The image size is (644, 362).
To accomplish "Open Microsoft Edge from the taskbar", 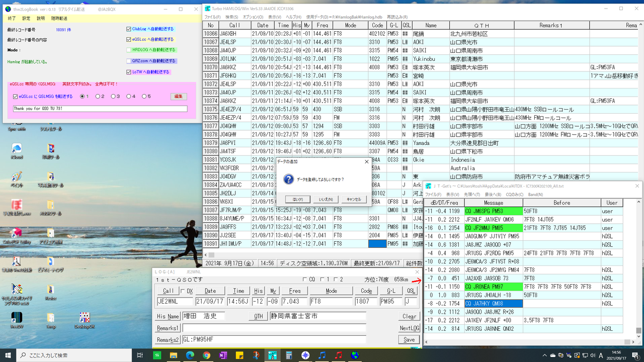I will (x=190, y=355).
